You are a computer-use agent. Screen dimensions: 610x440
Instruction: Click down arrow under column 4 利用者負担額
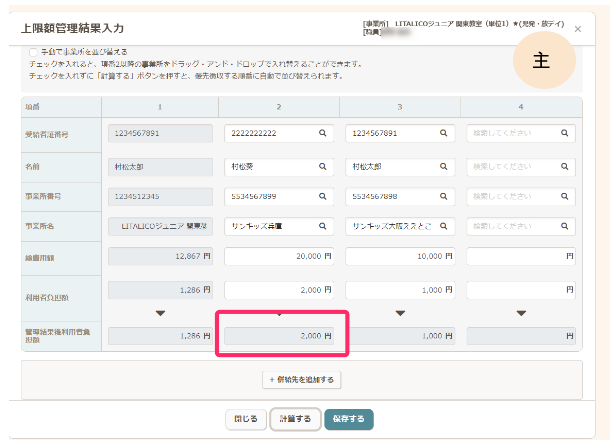point(521,313)
